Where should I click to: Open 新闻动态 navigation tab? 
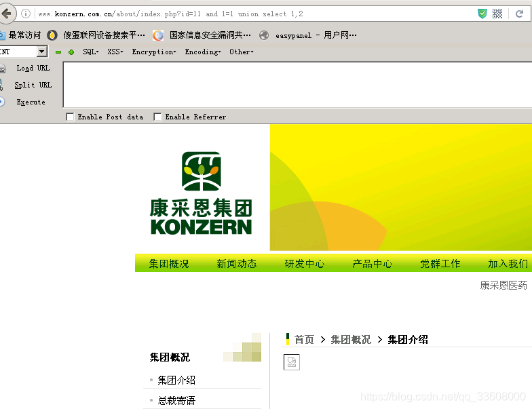pos(236,263)
